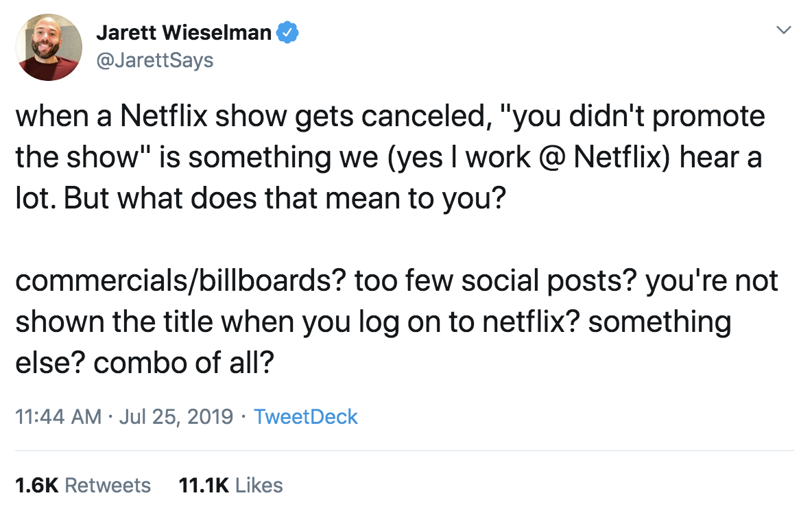The height and width of the screenshot is (513, 812).
Task: Open Jarett Wieselman's profile picture
Action: (x=49, y=47)
